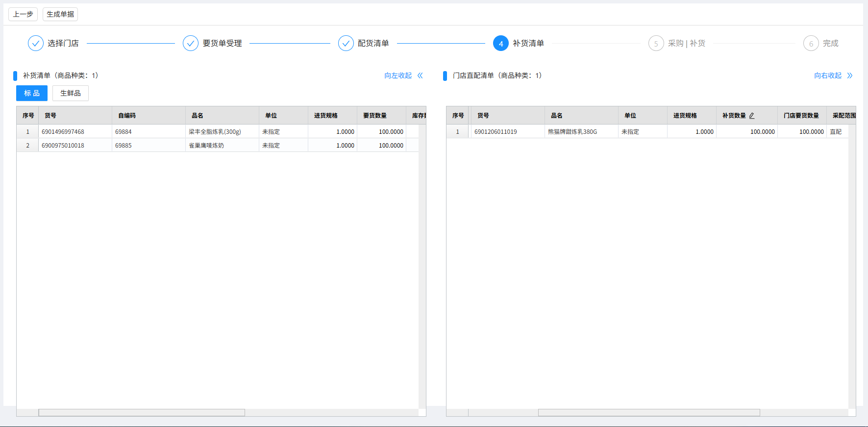868x427 pixels.
Task: Click product name 雀巢鹰唛炼奶
Action: coord(206,145)
